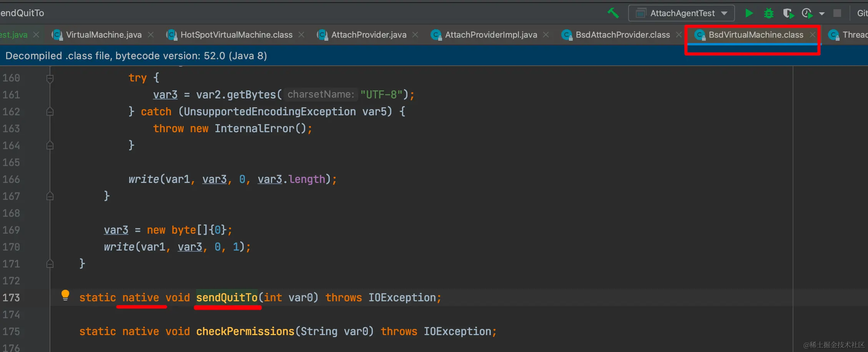The height and width of the screenshot is (352, 868).
Task: Close the VirtualMachine.java tab
Action: coord(151,35)
